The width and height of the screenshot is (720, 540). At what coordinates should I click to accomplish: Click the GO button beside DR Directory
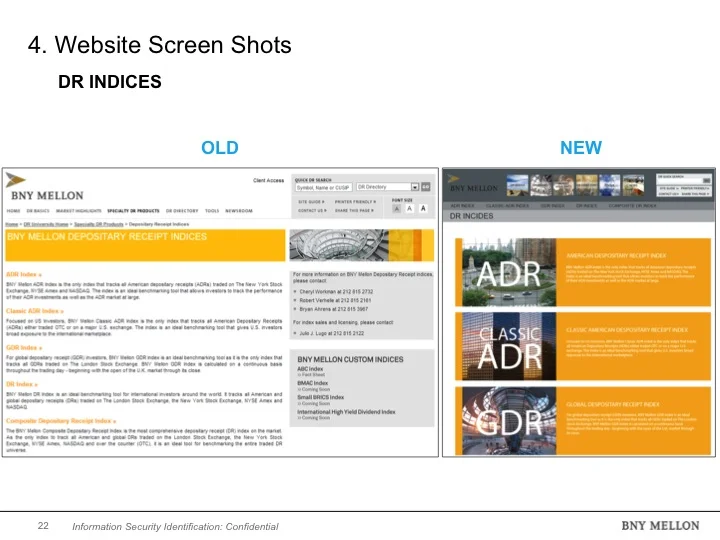coord(426,187)
